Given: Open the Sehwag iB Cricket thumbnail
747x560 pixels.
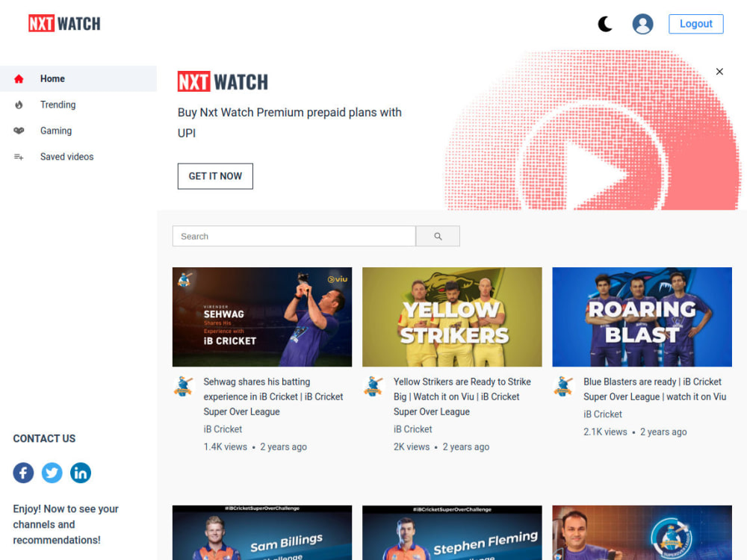Looking at the screenshot, I should coord(262,317).
